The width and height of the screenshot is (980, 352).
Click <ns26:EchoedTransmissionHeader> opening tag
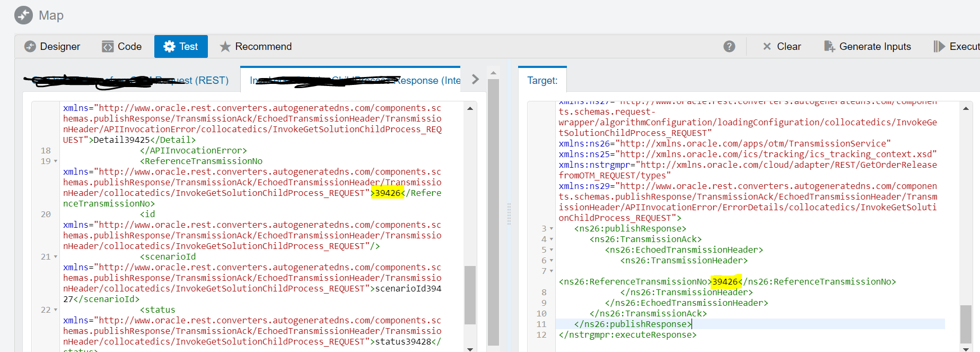pyautogui.click(x=684, y=250)
